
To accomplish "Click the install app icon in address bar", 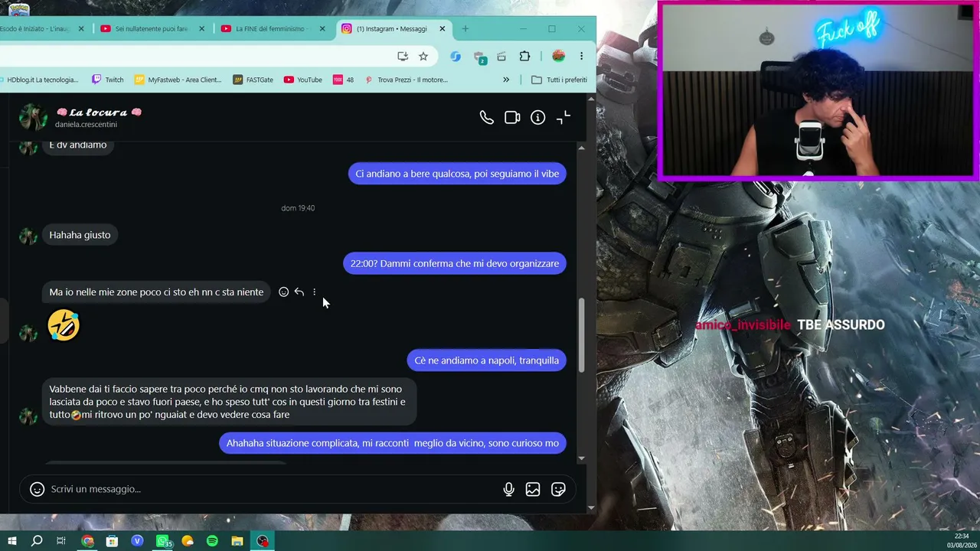I will 403,56.
